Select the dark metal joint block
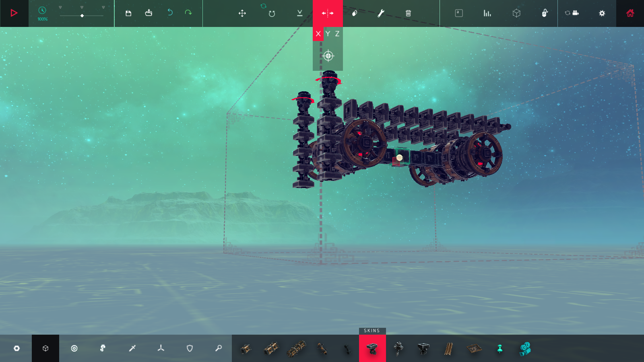644x362 pixels. tap(423, 349)
